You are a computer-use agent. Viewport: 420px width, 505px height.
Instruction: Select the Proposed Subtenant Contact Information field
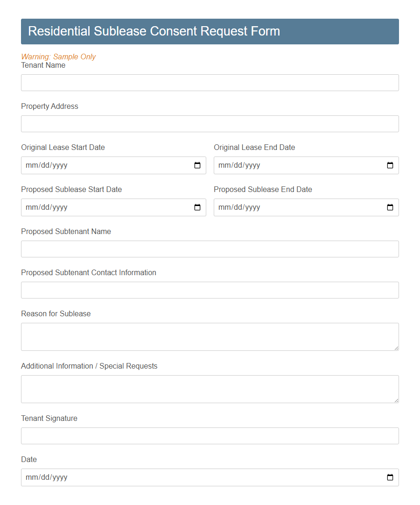[x=210, y=290]
